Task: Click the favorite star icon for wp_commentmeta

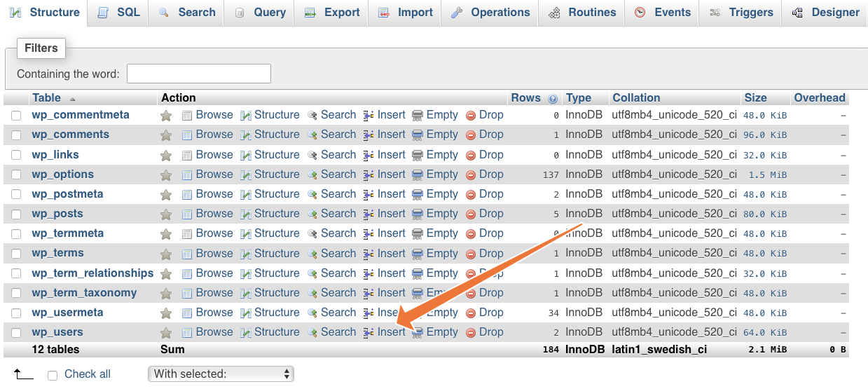Action: pyautogui.click(x=166, y=116)
